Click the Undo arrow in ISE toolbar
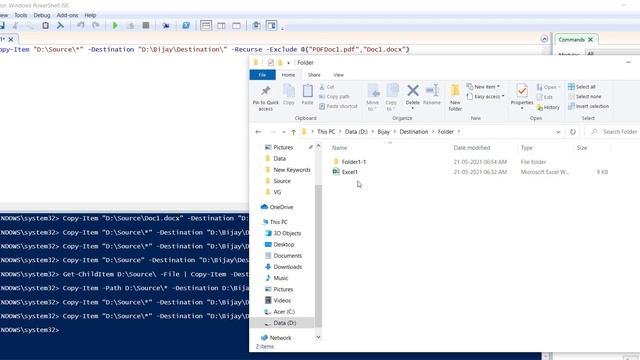The image size is (640, 360). tap(80, 25)
